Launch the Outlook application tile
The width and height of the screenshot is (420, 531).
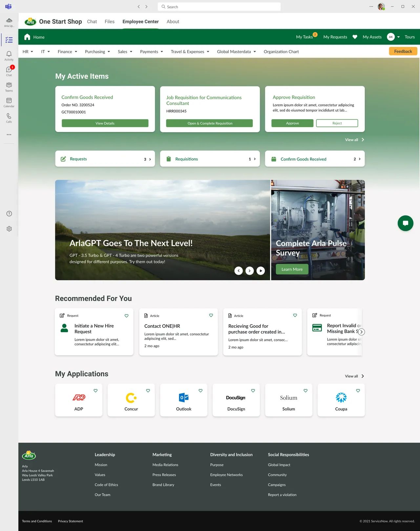[x=184, y=400]
